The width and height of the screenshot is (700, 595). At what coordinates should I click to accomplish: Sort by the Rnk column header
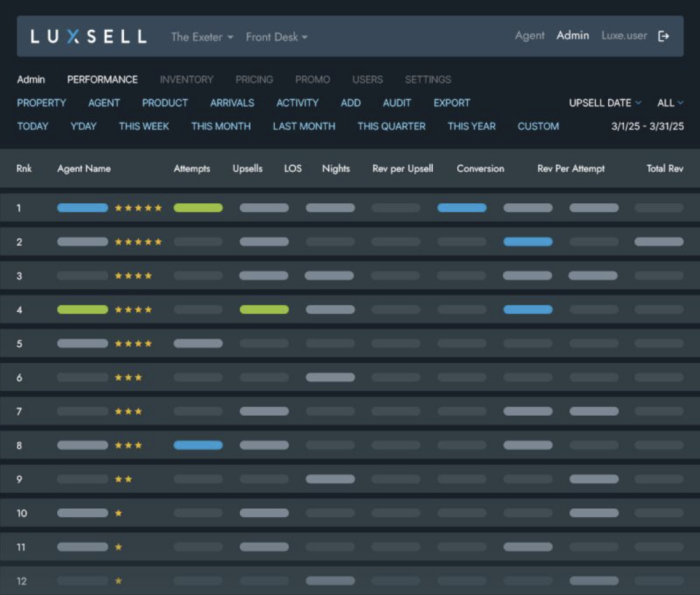[x=24, y=168]
